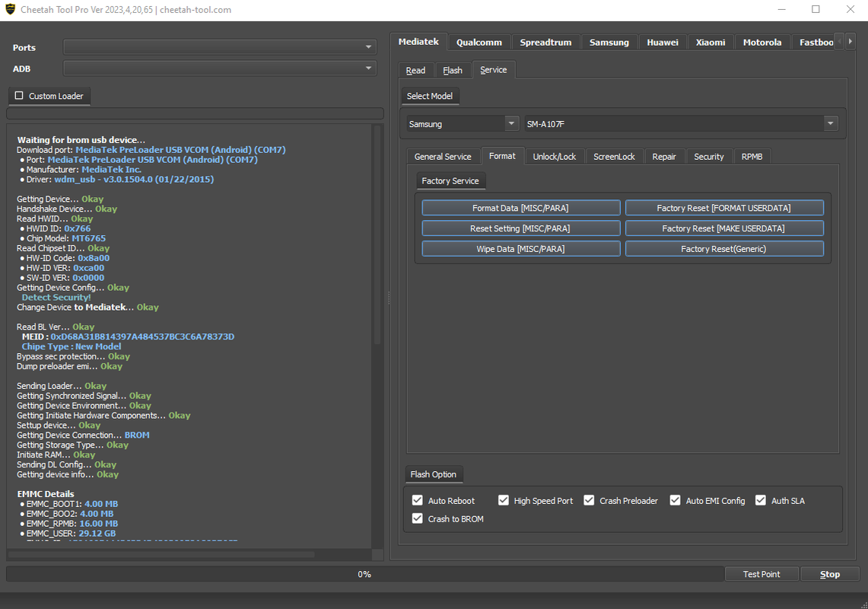Click the empty loader path field

click(195, 113)
